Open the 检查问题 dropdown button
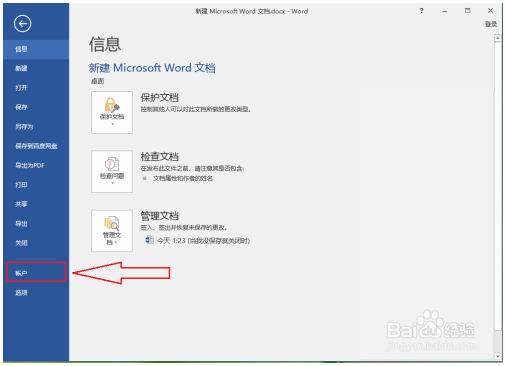Viewport: 506px width, 366px height. click(x=112, y=172)
